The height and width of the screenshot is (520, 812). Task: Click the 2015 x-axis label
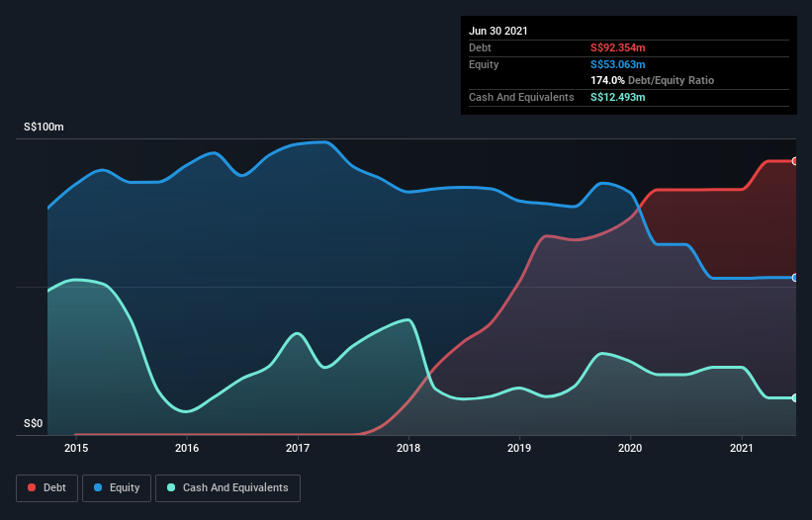(76, 448)
